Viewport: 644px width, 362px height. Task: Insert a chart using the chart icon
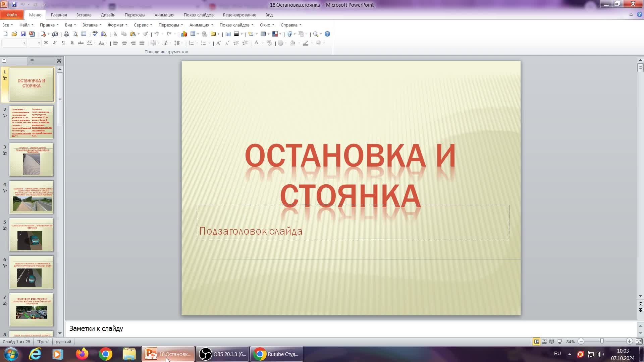point(184,34)
